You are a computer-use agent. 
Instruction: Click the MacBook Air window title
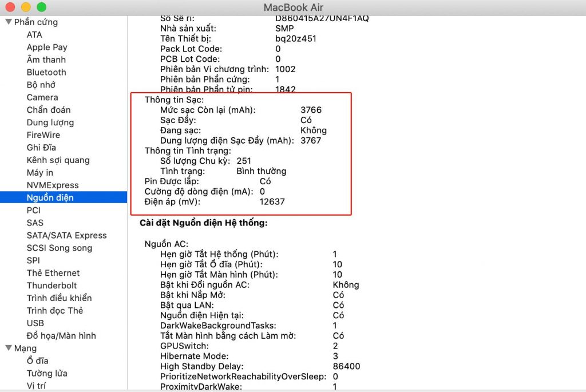click(294, 7)
